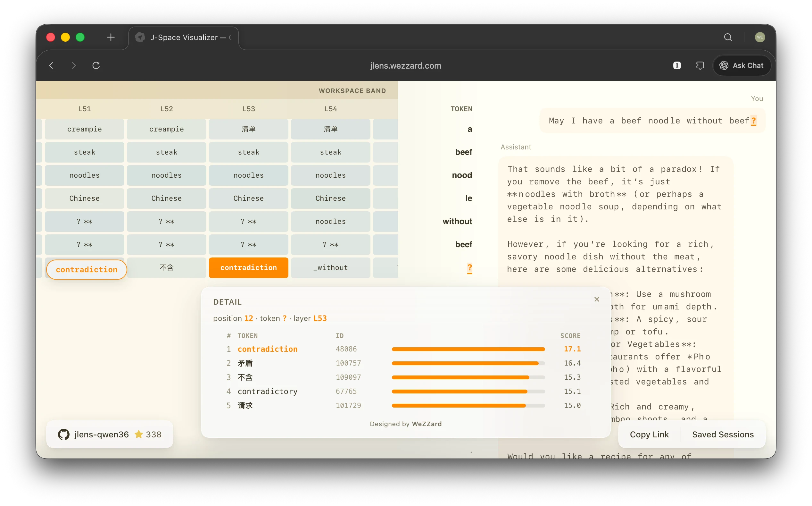Select noodles cell in L52 nood row
The height and width of the screenshot is (506, 812).
[167, 175]
